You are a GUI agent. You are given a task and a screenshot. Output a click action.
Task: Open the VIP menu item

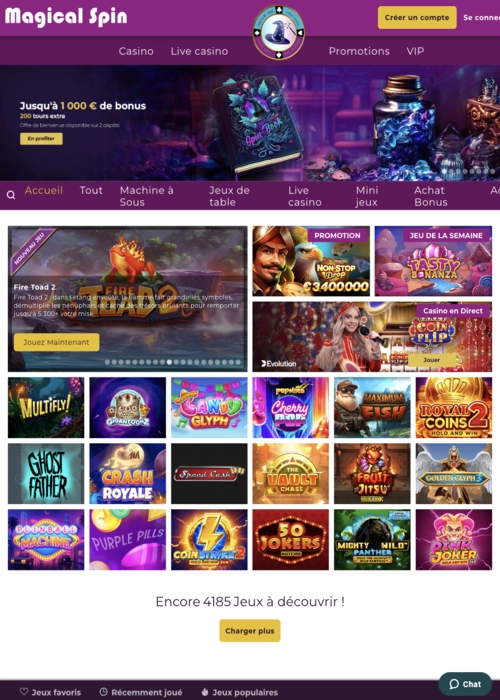tap(415, 51)
